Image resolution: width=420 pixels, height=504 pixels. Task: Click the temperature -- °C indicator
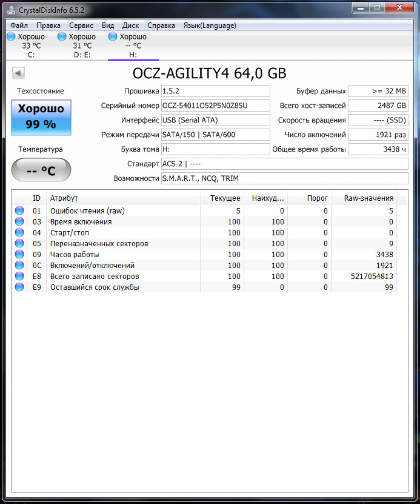point(41,170)
